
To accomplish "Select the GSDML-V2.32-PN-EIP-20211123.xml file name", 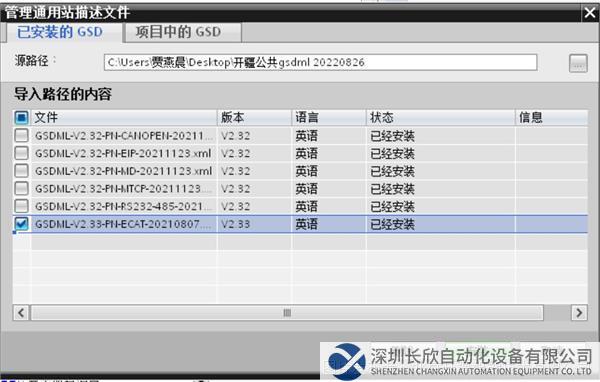I will tap(123, 153).
